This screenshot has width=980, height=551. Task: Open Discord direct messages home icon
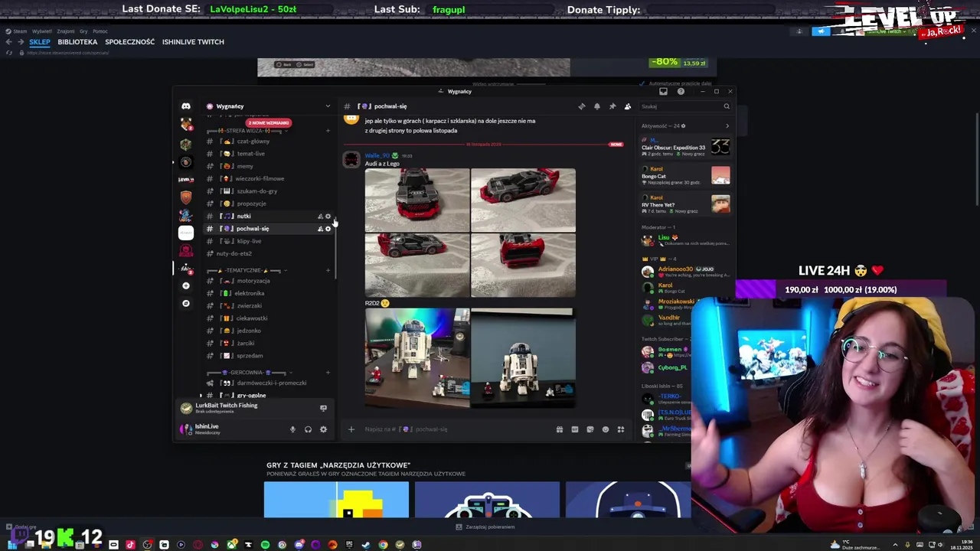point(186,106)
